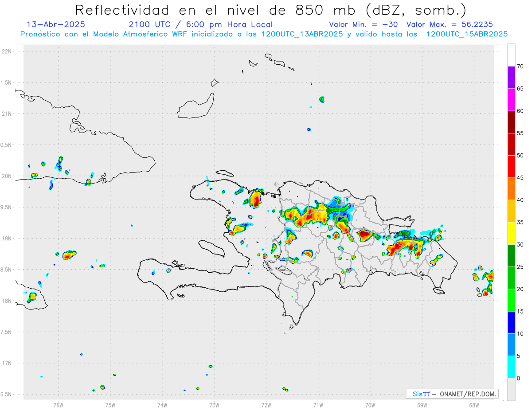Image resolution: width=532 pixels, height=411 pixels.
Task: Click the longitude axis label '73W'
Action: [x=214, y=405]
